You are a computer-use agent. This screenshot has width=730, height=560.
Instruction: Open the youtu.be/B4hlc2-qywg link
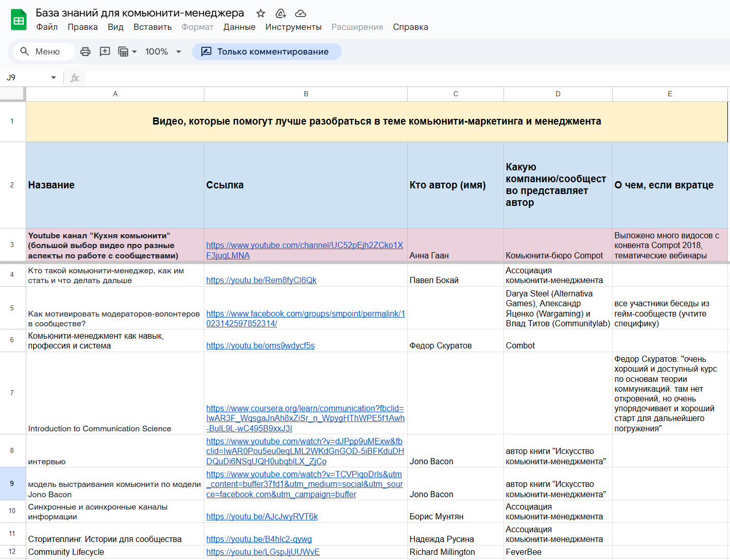[x=259, y=539]
